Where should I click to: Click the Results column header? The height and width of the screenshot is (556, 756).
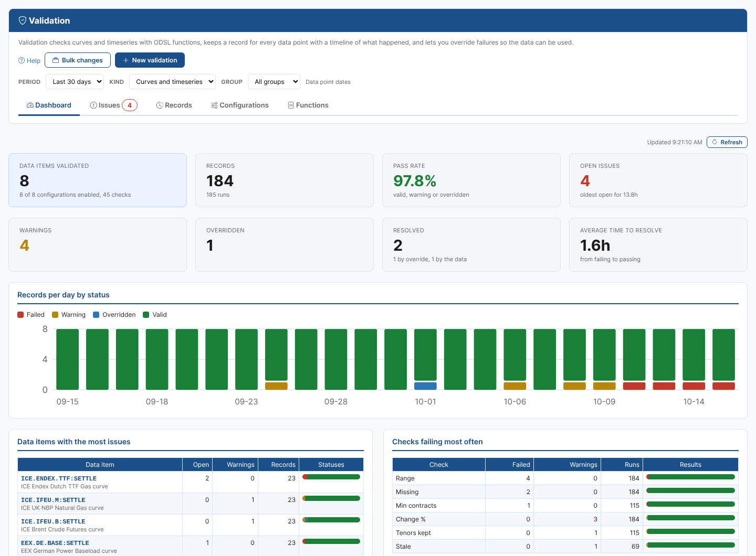[x=690, y=465]
